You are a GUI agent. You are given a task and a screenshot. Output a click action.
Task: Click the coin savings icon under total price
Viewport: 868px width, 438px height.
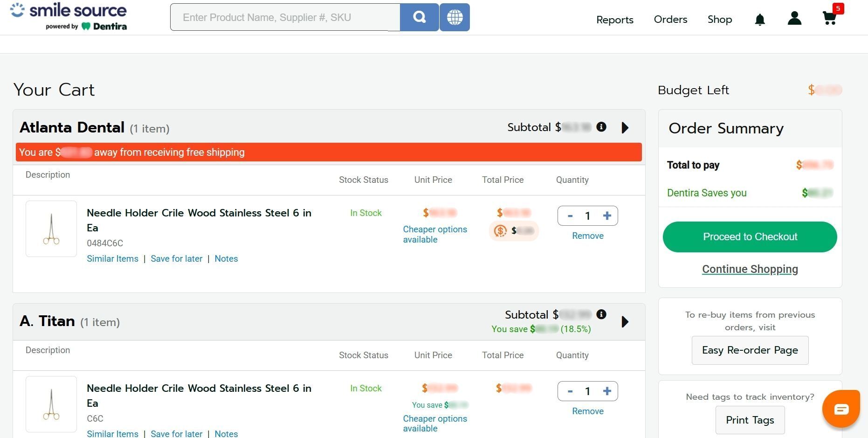[x=501, y=230]
